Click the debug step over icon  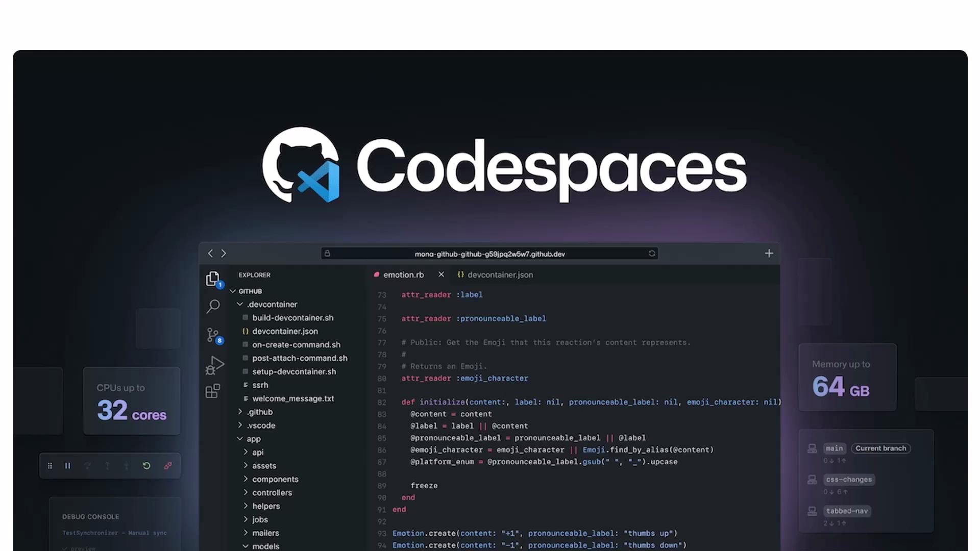(x=88, y=466)
